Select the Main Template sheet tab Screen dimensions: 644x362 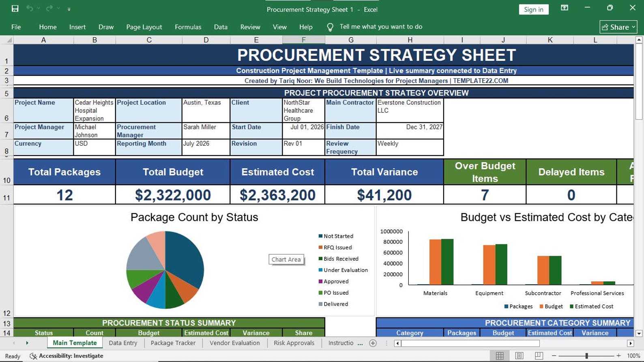(x=75, y=343)
